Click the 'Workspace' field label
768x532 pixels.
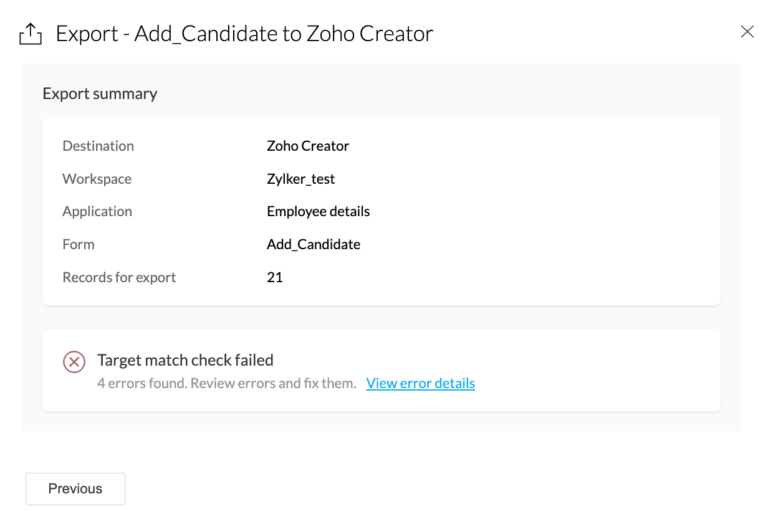click(97, 179)
